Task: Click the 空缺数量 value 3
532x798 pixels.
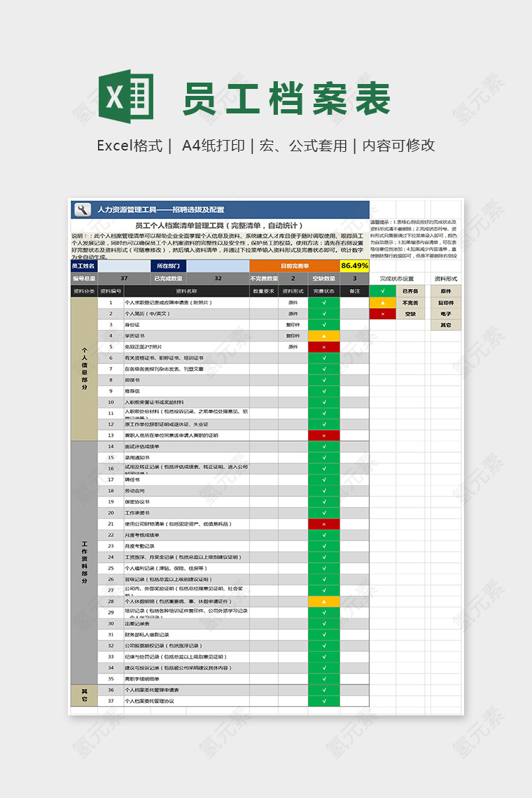Action: coord(354,279)
